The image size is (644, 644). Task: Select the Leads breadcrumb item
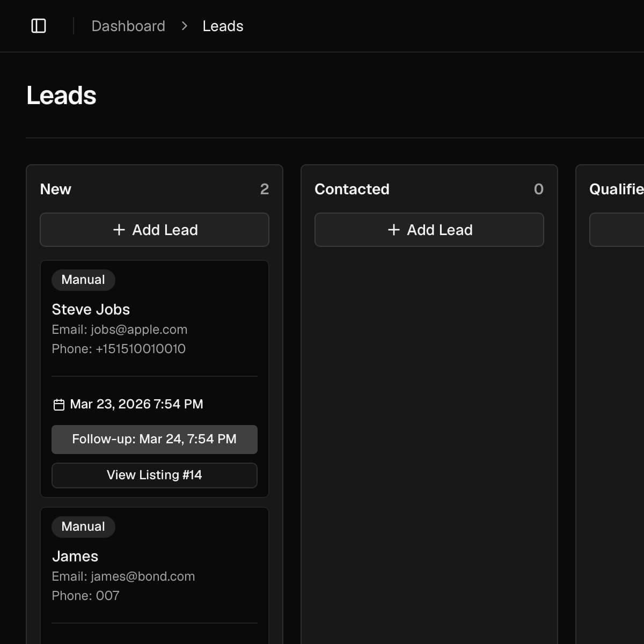[223, 26]
